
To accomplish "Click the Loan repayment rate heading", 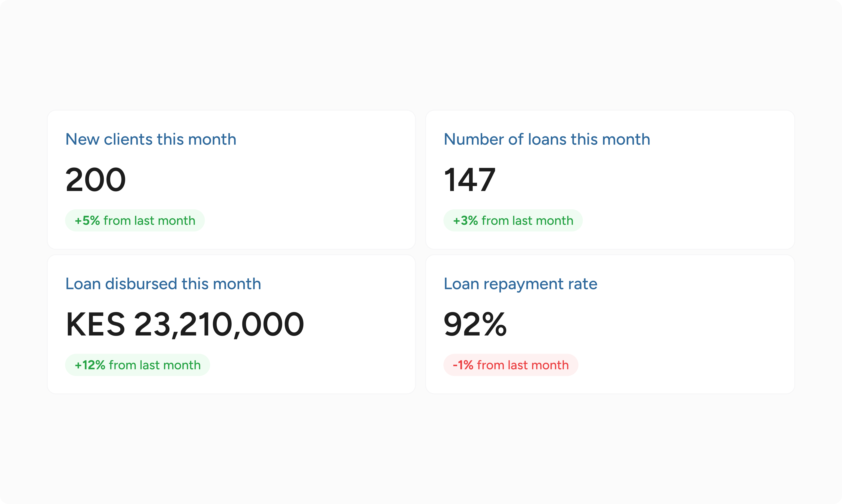I will 520,284.
